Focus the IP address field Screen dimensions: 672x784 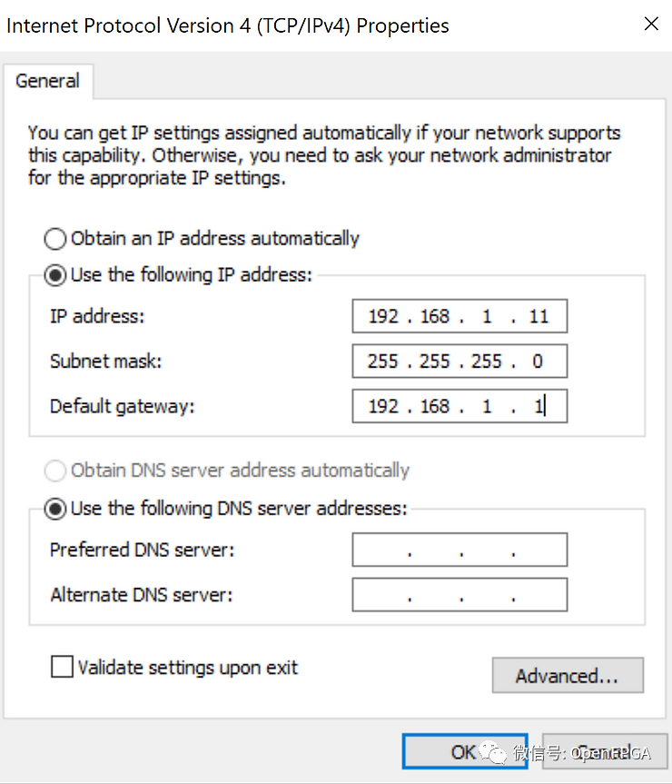pyautogui.click(x=459, y=315)
